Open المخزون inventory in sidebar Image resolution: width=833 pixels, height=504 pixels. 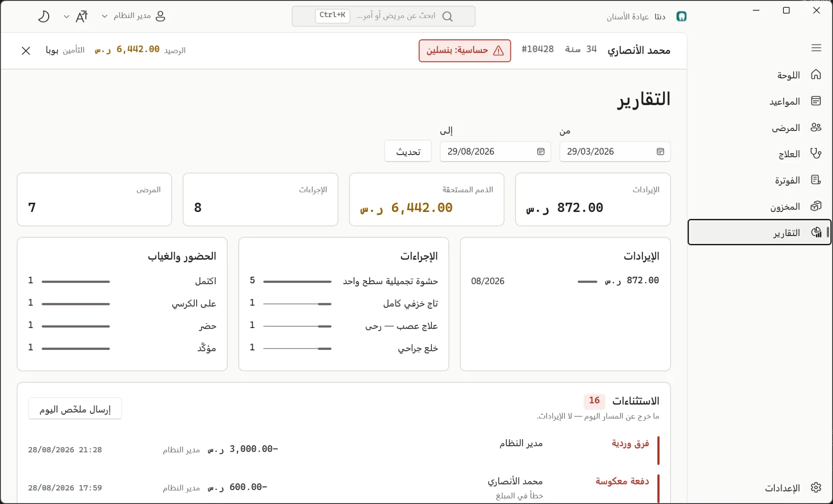759,206
